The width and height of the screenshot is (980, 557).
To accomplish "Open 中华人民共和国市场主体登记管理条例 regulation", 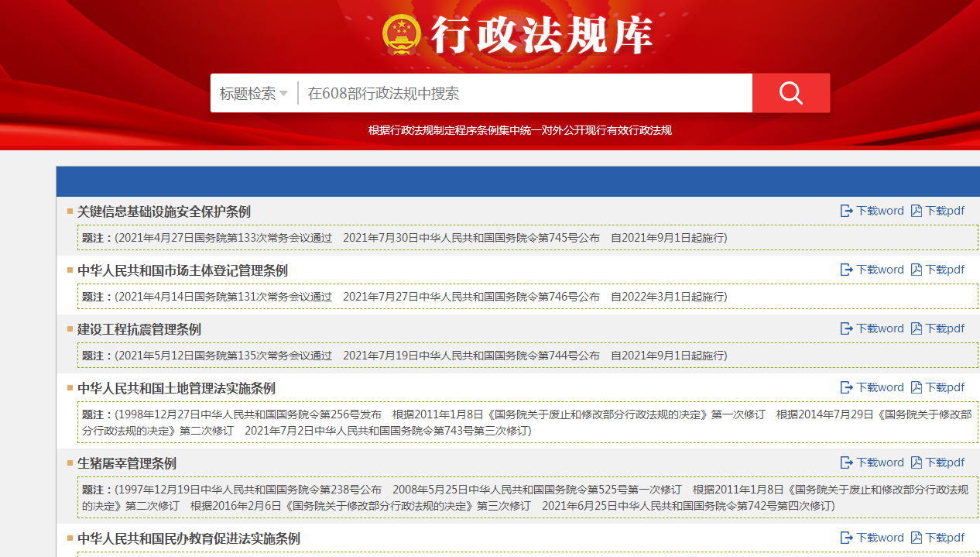I will (x=183, y=270).
